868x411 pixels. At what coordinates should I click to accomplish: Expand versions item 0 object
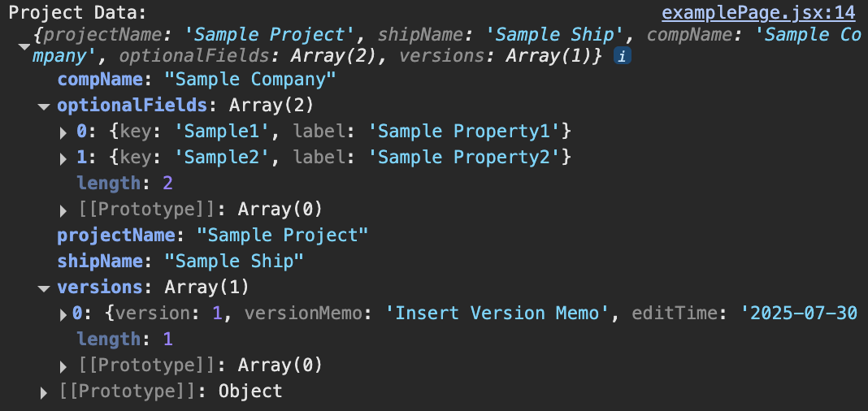[x=63, y=314]
